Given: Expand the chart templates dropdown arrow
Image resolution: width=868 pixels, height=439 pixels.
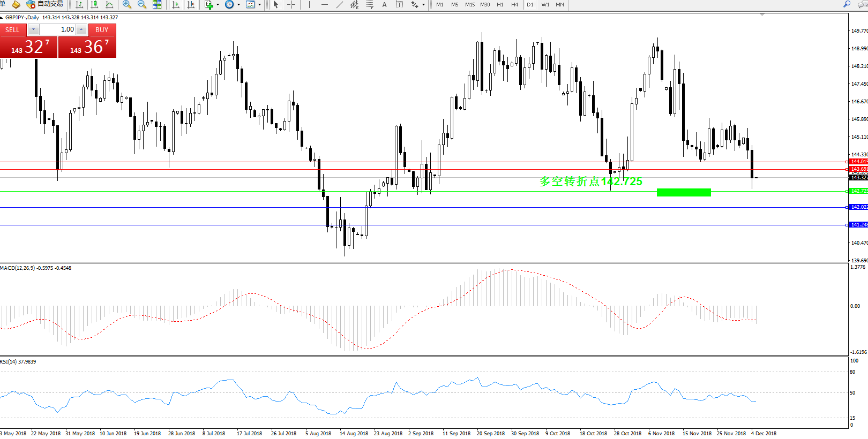Looking at the screenshot, I should pyautogui.click(x=259, y=5).
